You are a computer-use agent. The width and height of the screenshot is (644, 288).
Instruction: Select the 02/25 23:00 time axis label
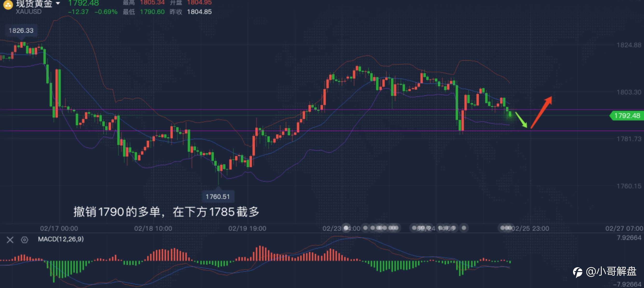click(530, 228)
